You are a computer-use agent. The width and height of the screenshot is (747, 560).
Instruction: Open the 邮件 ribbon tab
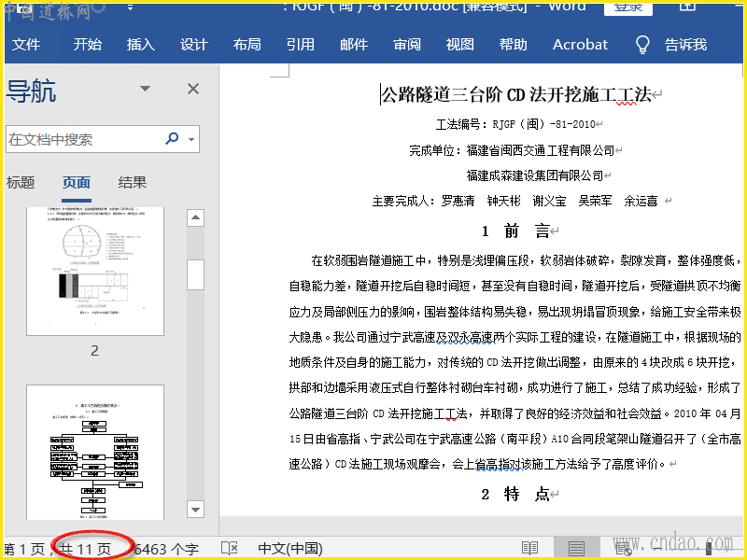tap(354, 45)
